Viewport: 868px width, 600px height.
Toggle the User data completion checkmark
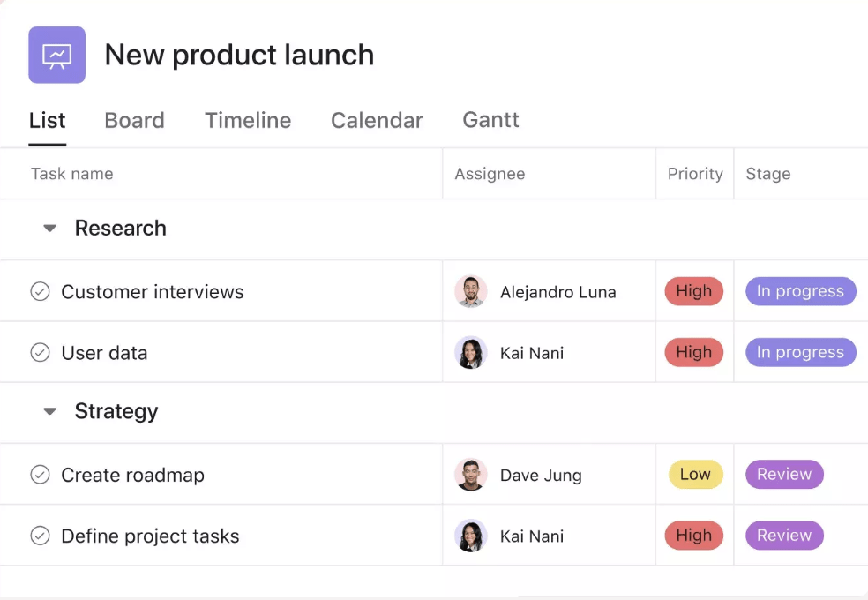click(40, 352)
